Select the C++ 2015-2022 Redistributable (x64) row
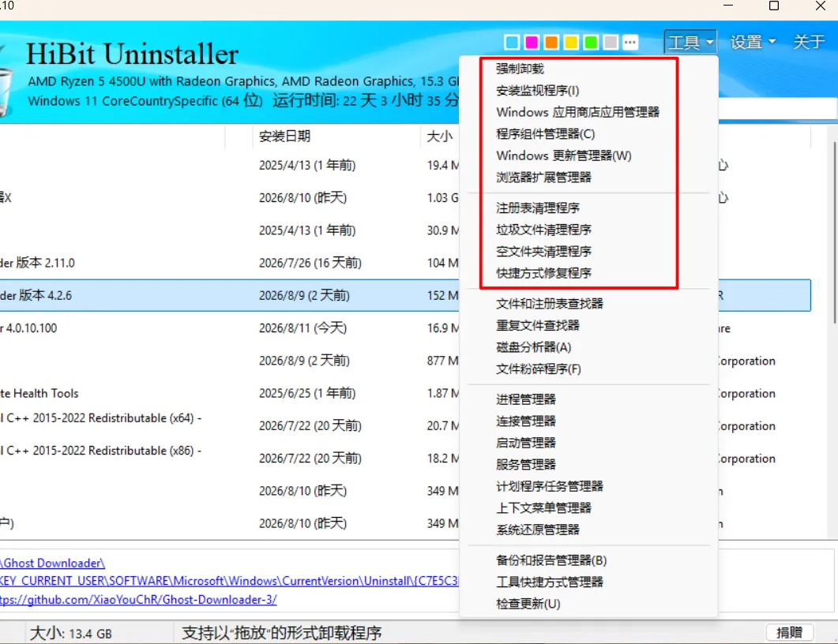 [230, 425]
